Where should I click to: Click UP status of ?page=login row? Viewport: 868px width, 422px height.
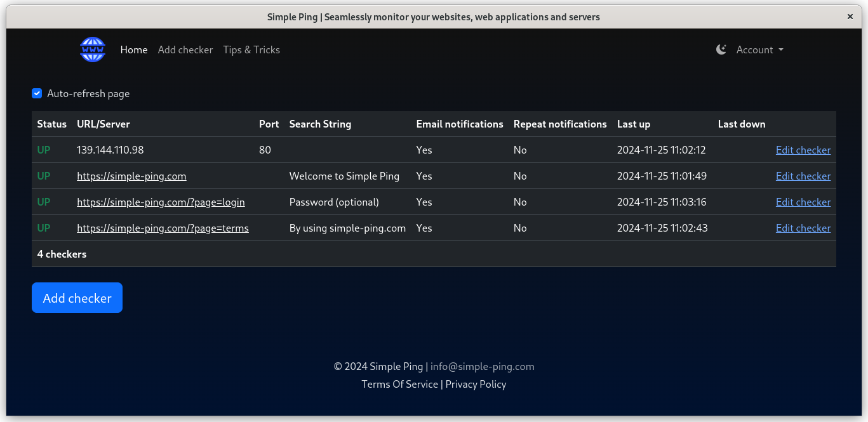pyautogui.click(x=44, y=202)
